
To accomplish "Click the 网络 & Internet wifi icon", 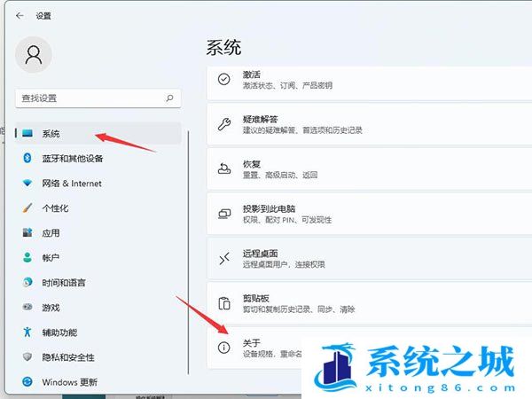I will tap(27, 184).
